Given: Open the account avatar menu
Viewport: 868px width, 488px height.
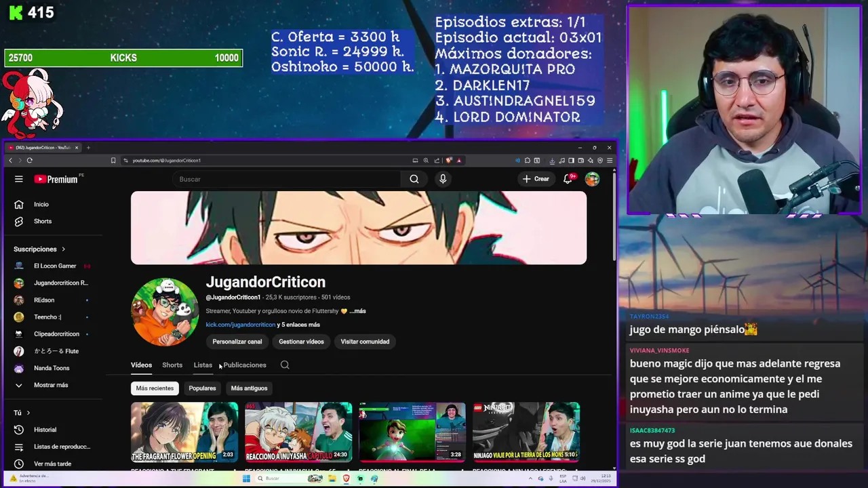Looking at the screenshot, I should (593, 179).
